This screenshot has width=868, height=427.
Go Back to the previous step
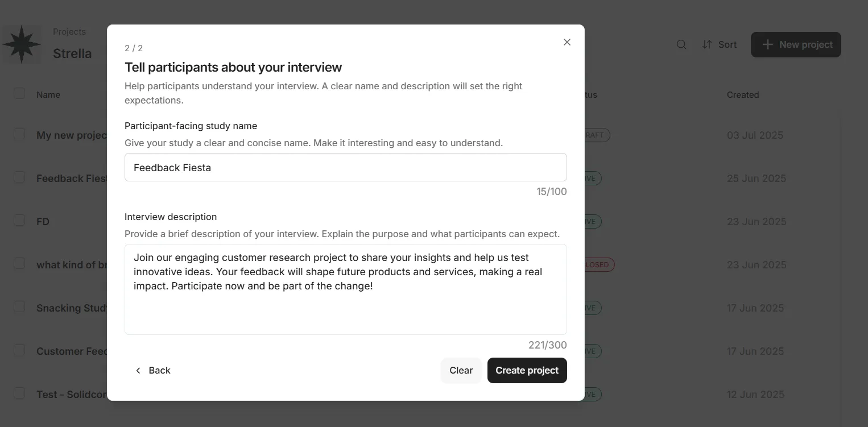pos(152,370)
